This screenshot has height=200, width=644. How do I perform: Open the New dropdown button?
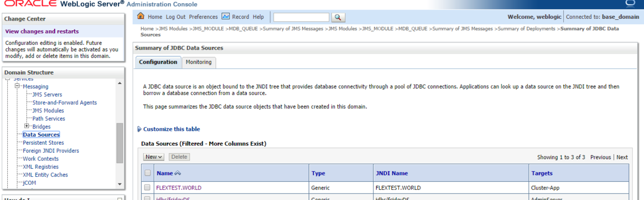coord(154,157)
